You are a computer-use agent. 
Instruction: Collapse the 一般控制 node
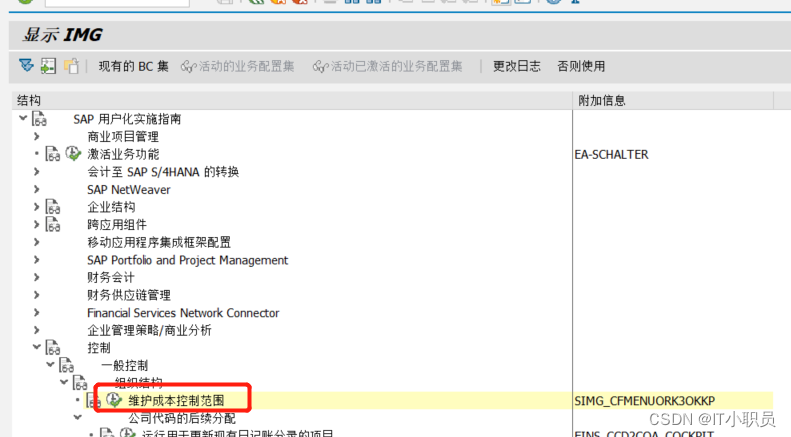click(x=50, y=364)
